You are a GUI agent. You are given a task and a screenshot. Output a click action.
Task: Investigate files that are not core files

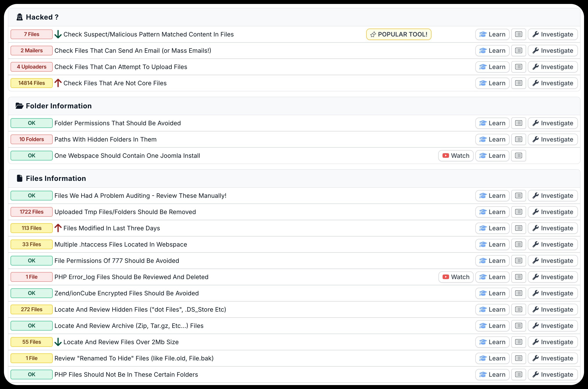point(553,83)
